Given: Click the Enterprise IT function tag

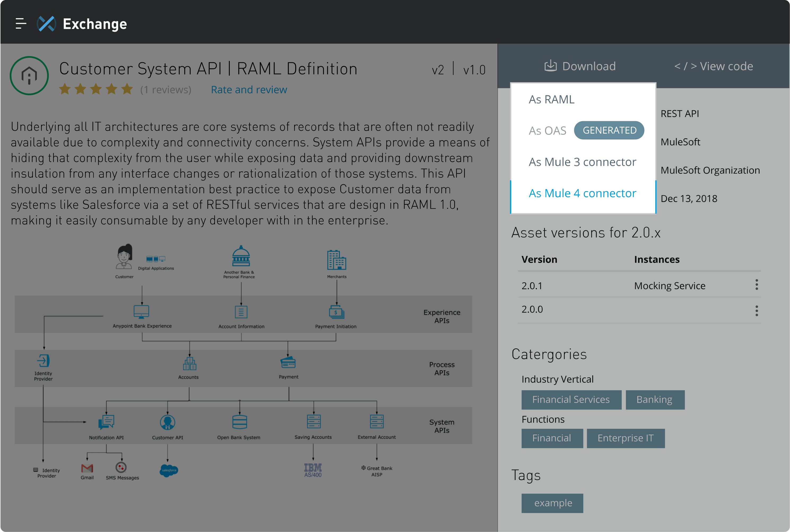Looking at the screenshot, I should [x=626, y=438].
